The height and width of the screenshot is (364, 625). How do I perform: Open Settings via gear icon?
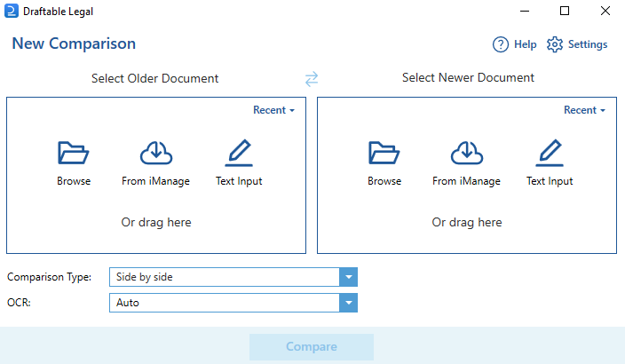pos(555,44)
